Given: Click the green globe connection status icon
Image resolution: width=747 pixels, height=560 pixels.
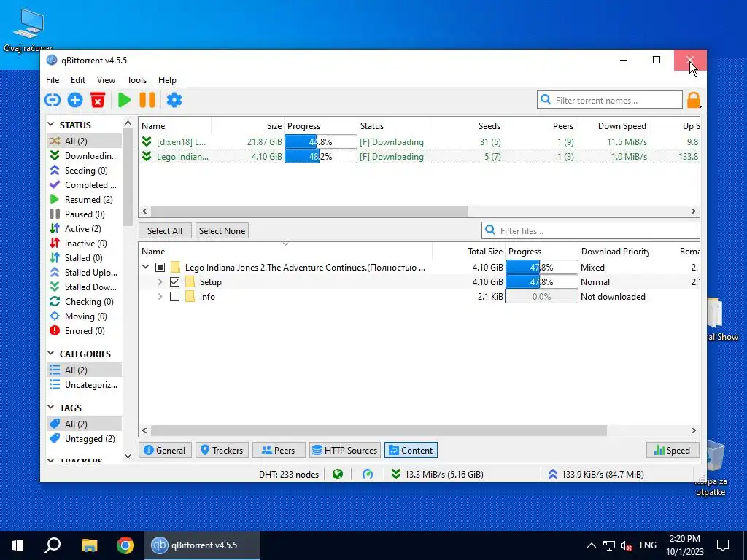Looking at the screenshot, I should 338,474.
